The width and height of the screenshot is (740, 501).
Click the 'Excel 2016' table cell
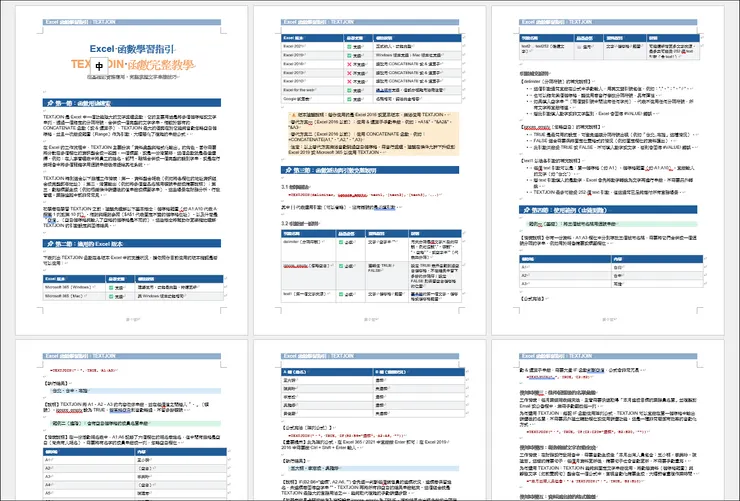pos(312,64)
